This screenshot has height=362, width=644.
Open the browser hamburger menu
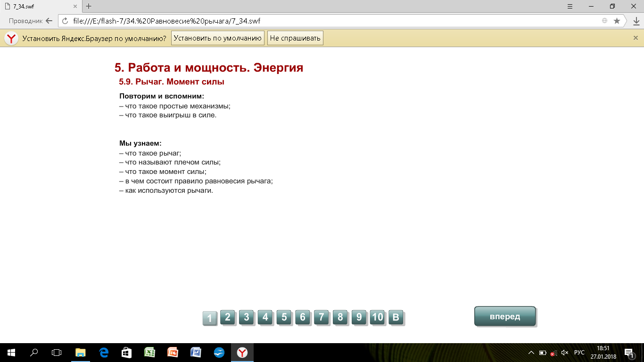pos(570,6)
